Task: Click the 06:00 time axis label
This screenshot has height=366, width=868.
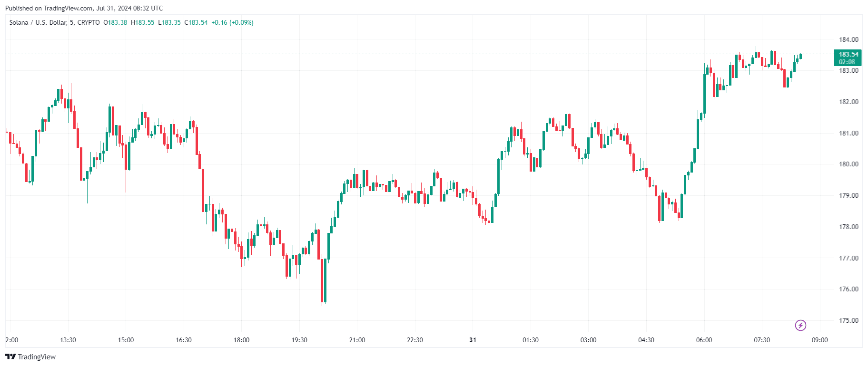Action: [704, 340]
